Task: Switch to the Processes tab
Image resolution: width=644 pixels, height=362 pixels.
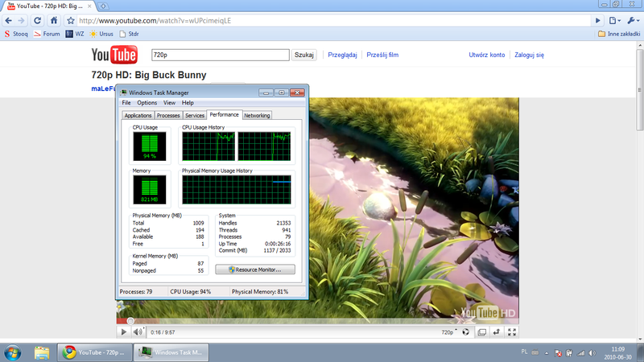Action: coord(168,115)
